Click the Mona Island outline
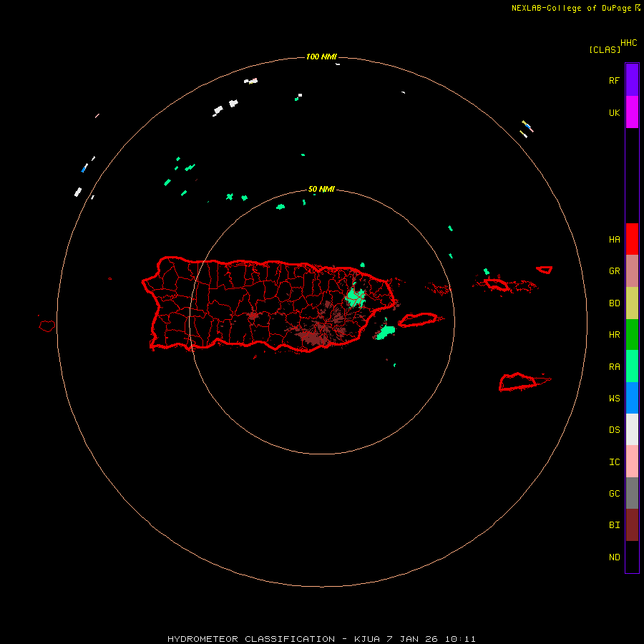The image size is (644, 644). 47,326
